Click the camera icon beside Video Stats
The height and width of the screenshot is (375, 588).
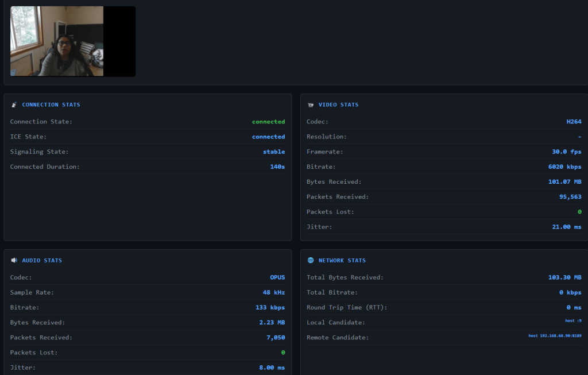point(311,105)
